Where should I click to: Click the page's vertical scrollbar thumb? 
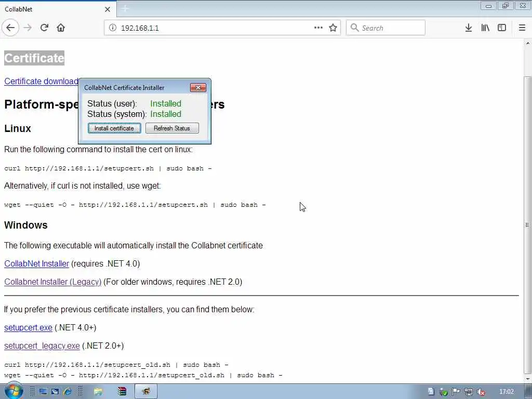[527, 224]
